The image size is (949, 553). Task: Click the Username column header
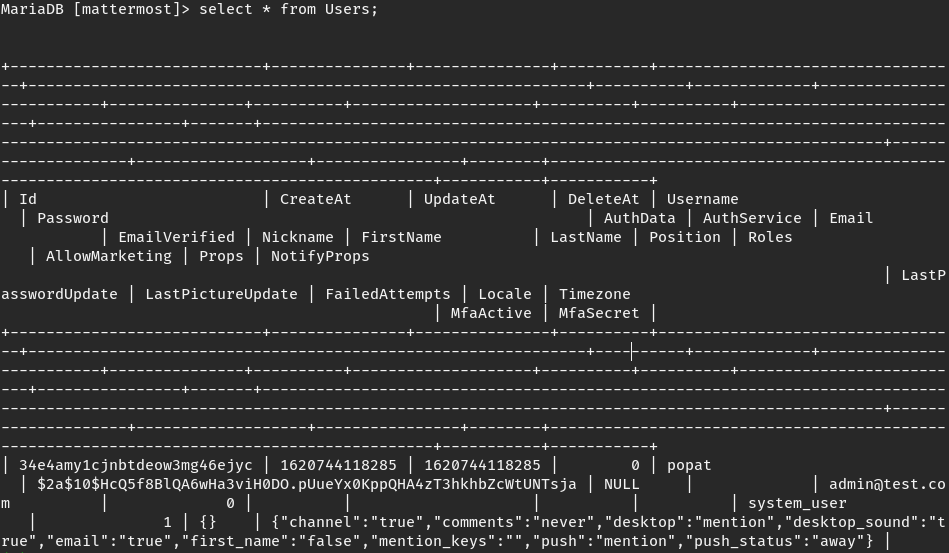702,199
